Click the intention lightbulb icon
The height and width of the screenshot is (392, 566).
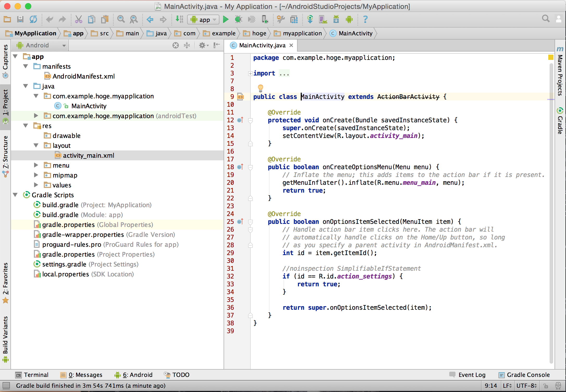[x=260, y=88]
